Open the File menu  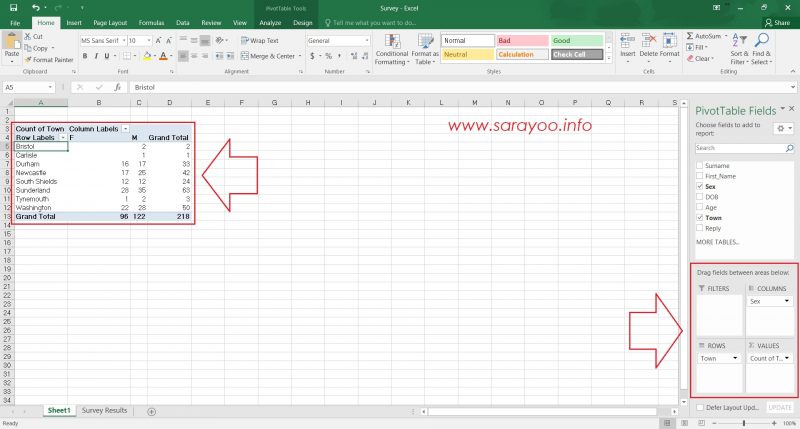click(15, 23)
